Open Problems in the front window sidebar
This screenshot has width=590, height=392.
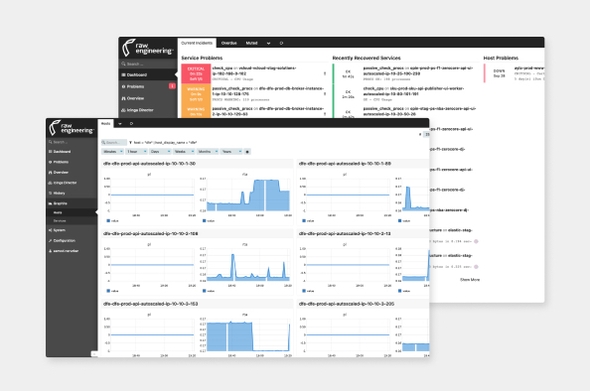[71, 162]
